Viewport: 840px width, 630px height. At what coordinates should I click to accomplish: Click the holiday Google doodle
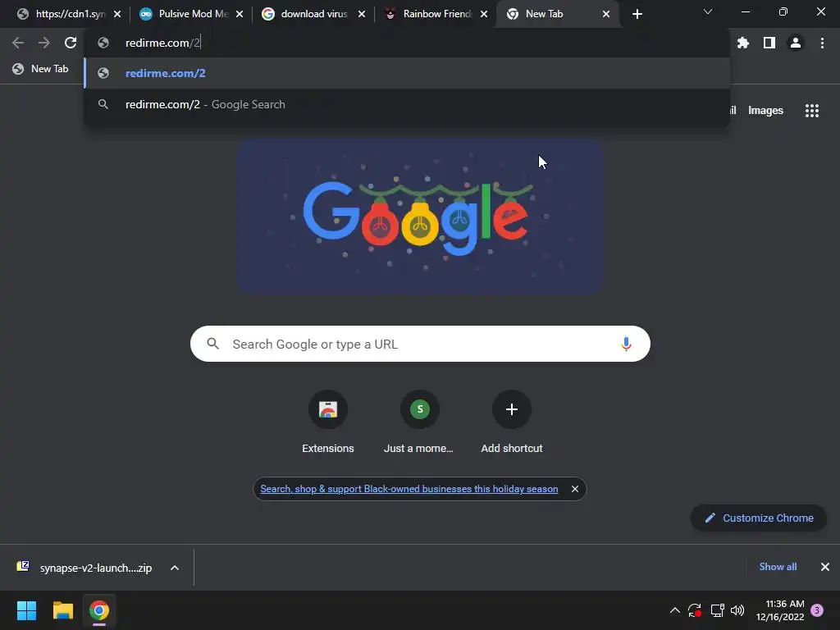coord(420,217)
